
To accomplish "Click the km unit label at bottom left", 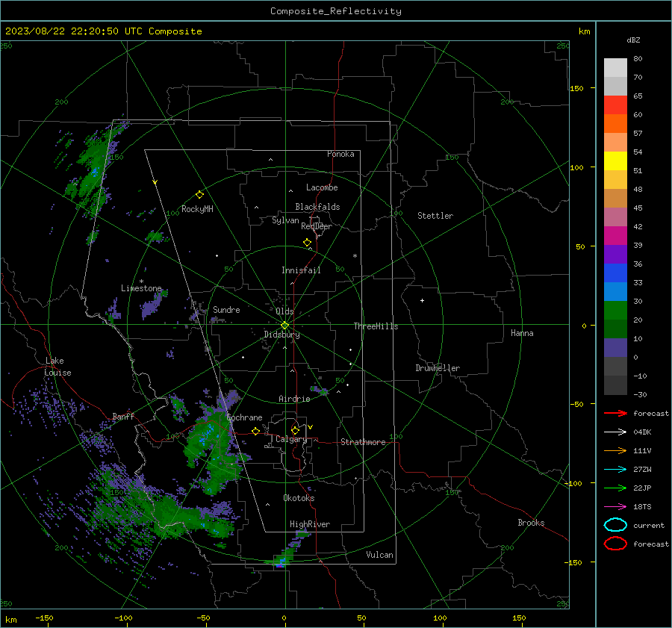I will [x=11, y=620].
